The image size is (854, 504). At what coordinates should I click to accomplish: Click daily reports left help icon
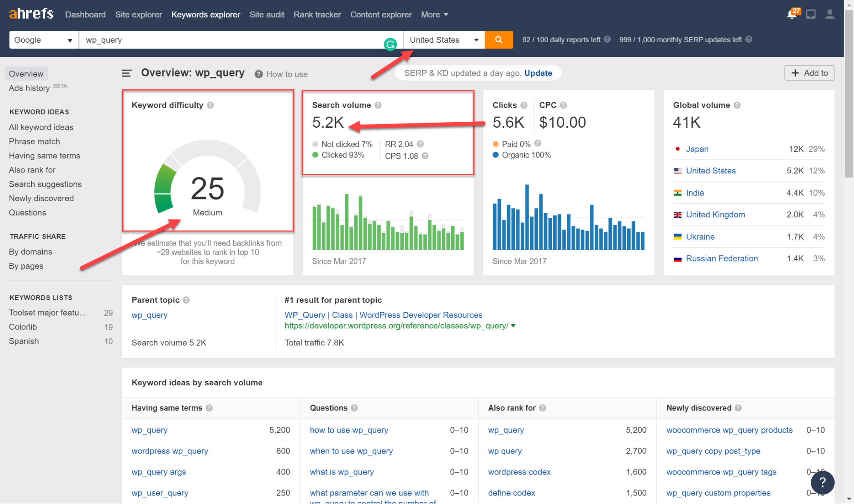point(607,39)
